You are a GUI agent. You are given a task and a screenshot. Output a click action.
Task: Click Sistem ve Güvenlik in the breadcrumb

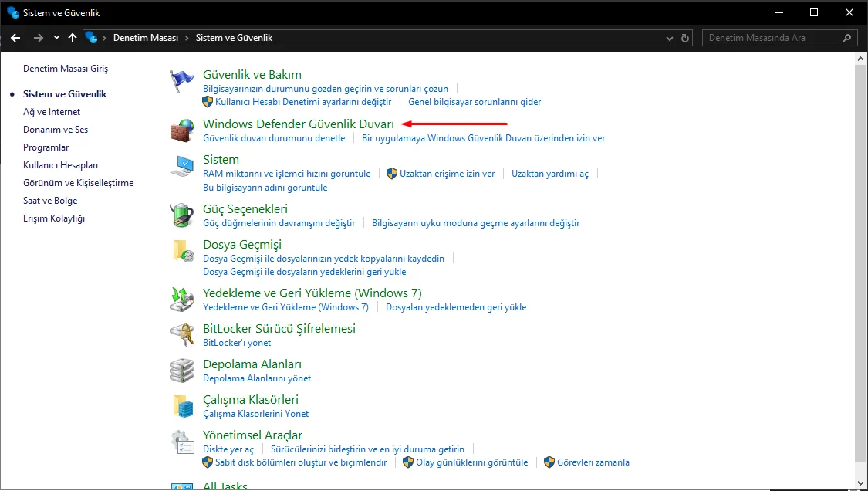234,38
